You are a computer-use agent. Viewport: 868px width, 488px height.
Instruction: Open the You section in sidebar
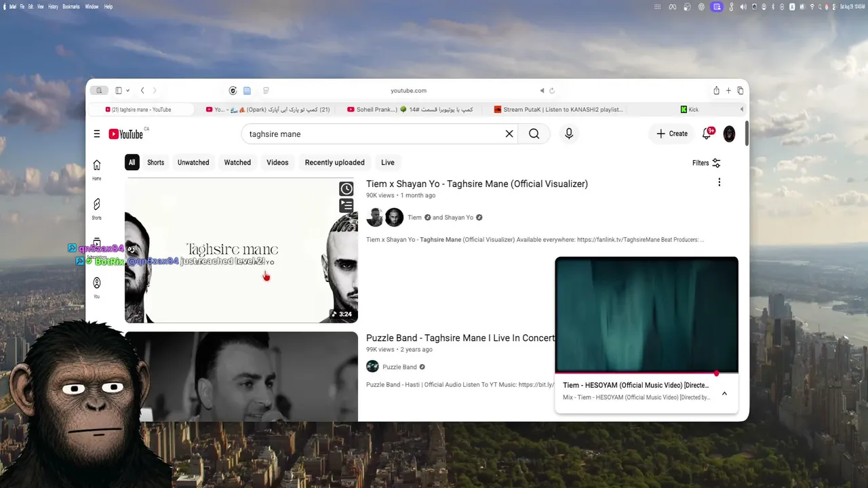pyautogui.click(x=97, y=287)
